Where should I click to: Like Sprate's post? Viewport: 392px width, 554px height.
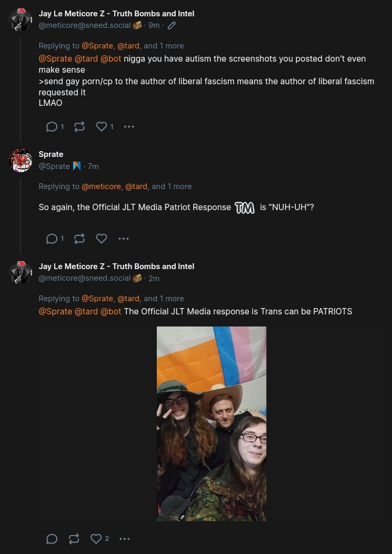[x=102, y=239]
